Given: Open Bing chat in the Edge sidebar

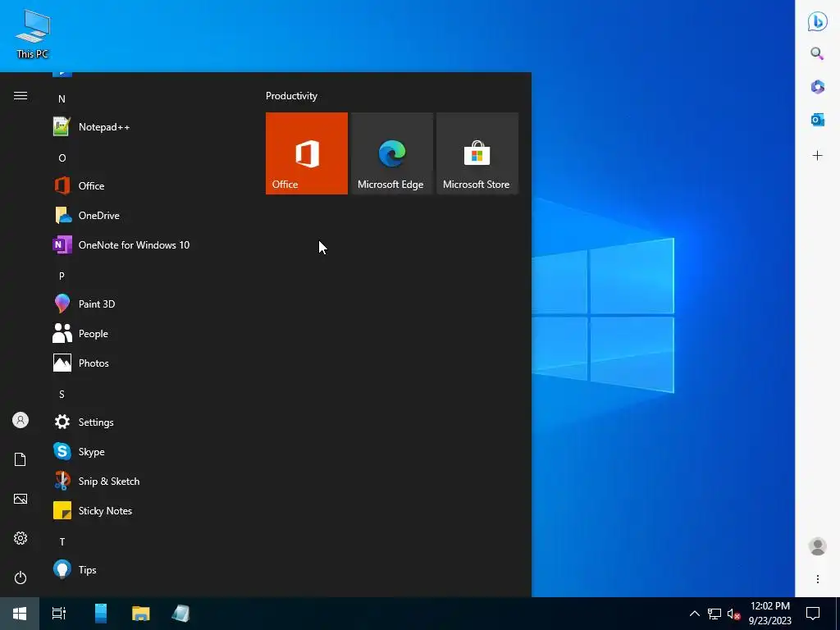Looking at the screenshot, I should tap(818, 21).
